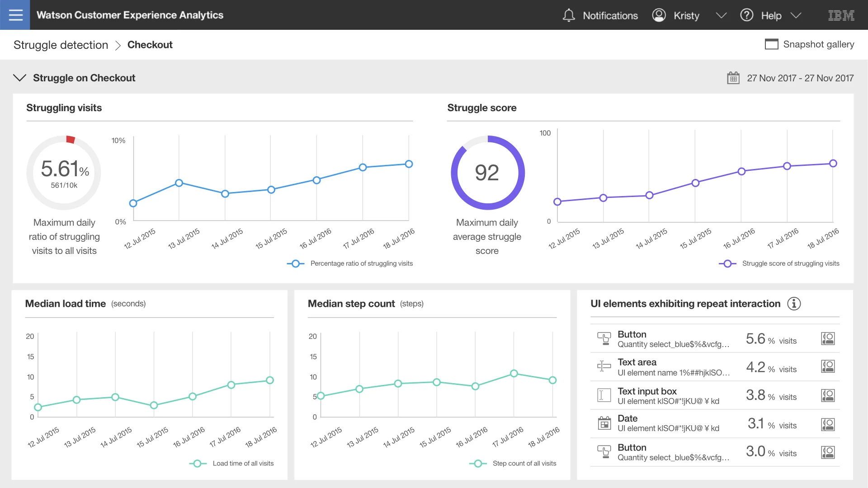
Task: Expand the Kristy user dropdown arrow
Action: (721, 15)
